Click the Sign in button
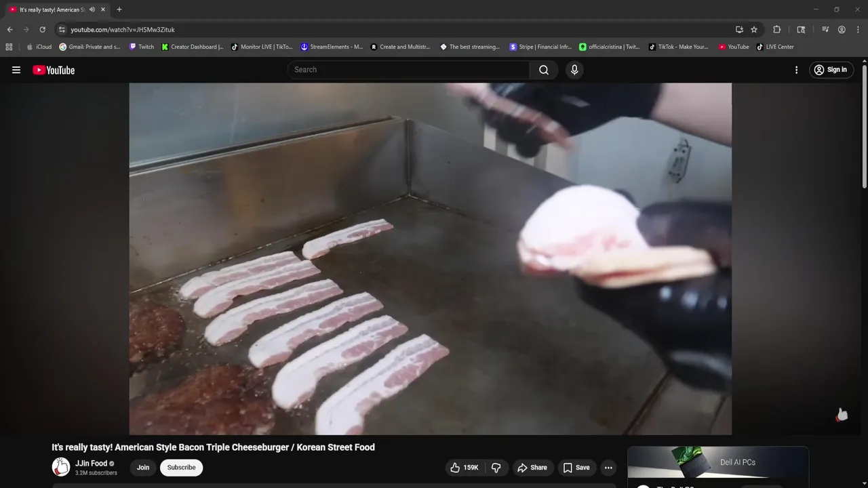The width and height of the screenshot is (868, 488). [831, 70]
